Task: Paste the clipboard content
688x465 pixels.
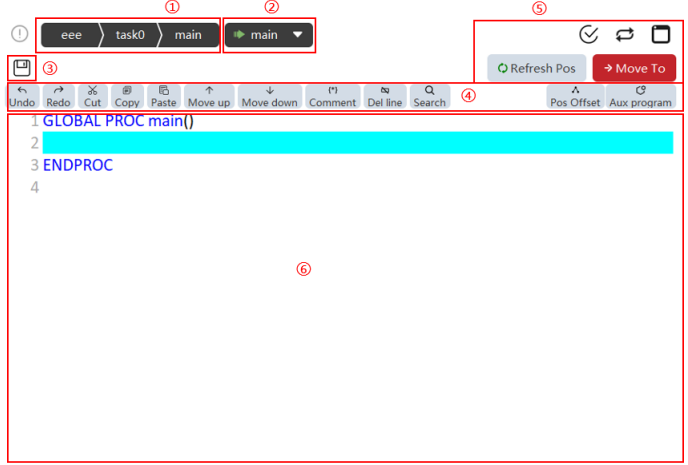Action: (164, 97)
